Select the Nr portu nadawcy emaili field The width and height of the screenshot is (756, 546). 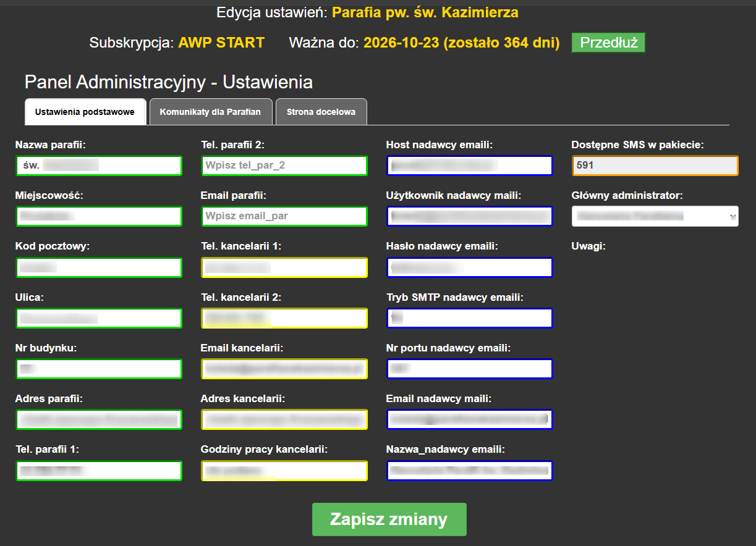[470, 369]
